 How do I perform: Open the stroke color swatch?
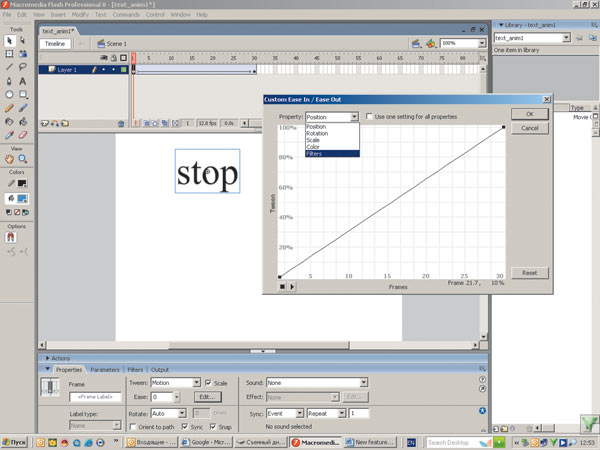(22, 184)
